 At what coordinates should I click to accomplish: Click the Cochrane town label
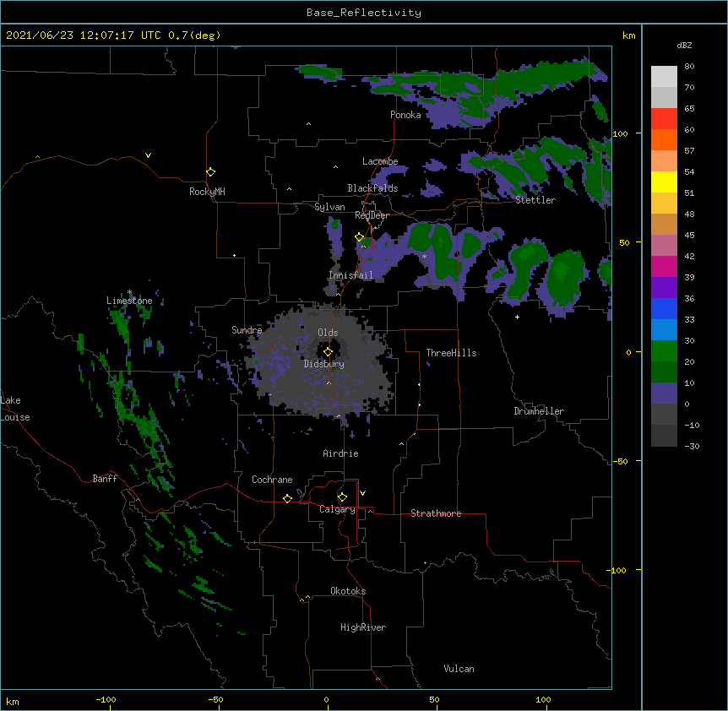272,480
